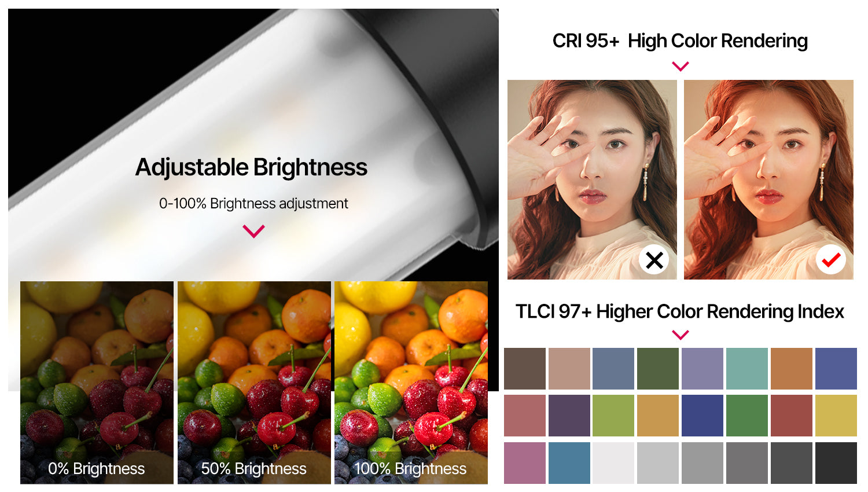Screen dimensions: 868x492
Task: Pick the pink-mauve swatch in bottom row
Action: tap(525, 463)
